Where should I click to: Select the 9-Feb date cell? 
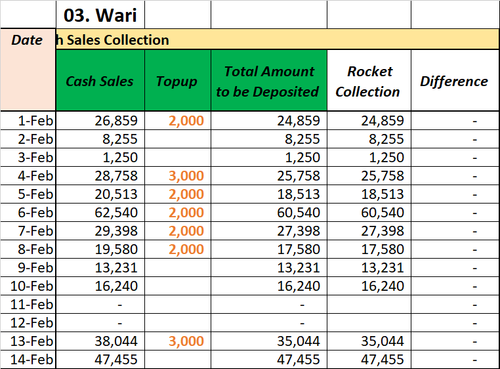[x=28, y=267]
